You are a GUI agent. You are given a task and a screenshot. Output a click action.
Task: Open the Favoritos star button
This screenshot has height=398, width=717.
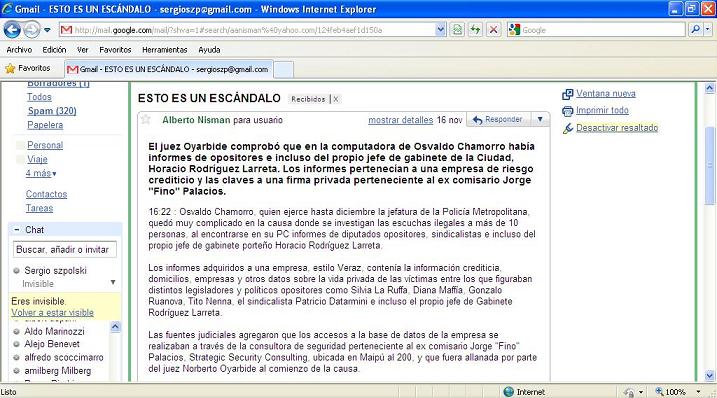(27, 68)
